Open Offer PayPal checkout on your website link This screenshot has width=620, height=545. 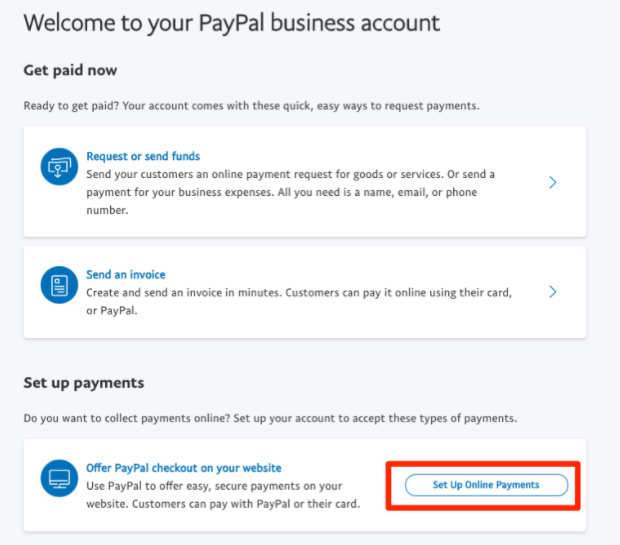(x=184, y=468)
